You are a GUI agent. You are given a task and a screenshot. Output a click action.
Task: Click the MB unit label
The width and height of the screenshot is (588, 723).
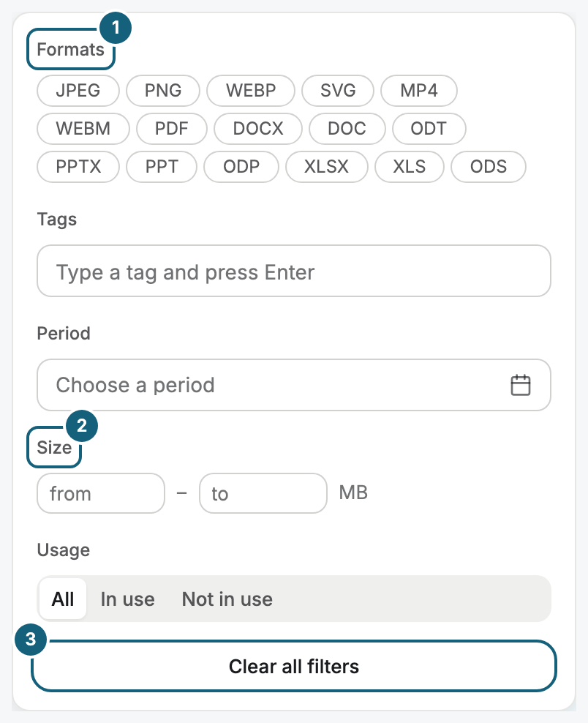pyautogui.click(x=353, y=493)
